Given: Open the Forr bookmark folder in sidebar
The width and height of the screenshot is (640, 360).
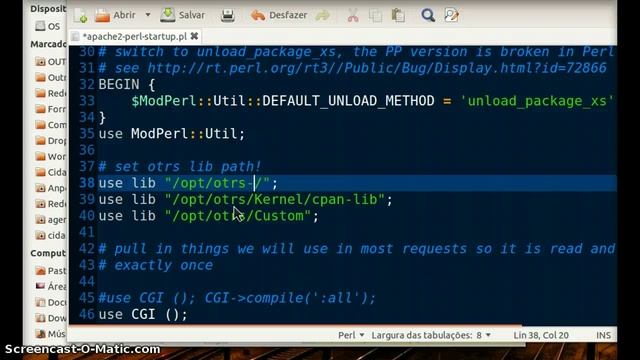Looking at the screenshot, I should click(x=51, y=109).
